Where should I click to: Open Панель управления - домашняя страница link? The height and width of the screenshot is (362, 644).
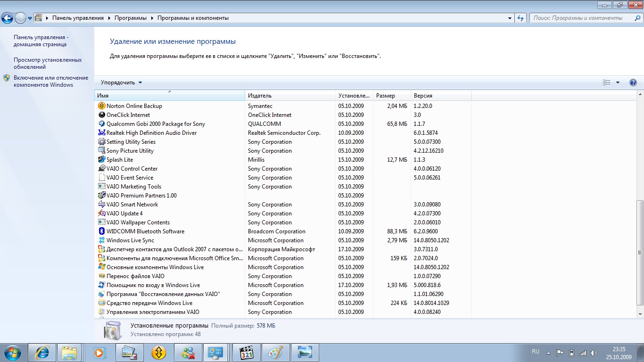(x=40, y=41)
